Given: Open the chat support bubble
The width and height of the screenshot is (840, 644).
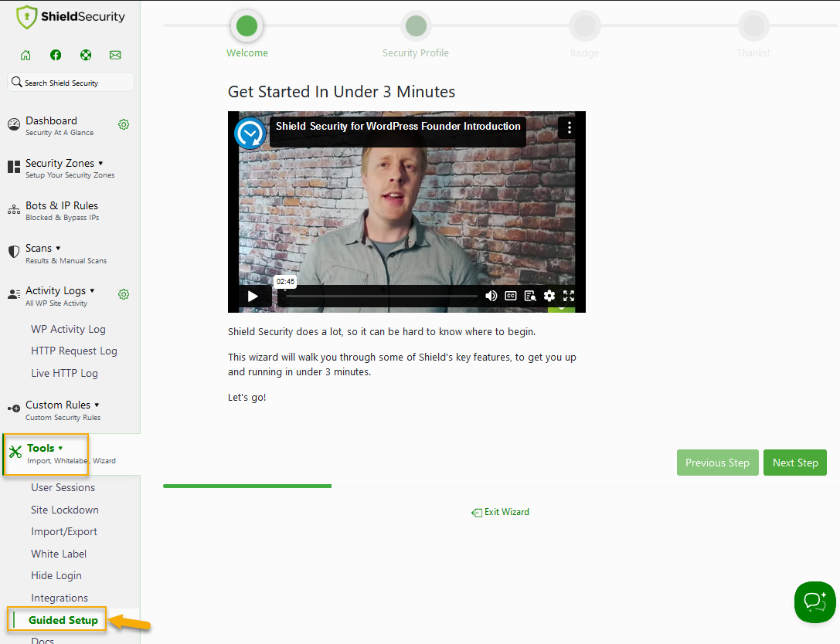Looking at the screenshot, I should click(814, 602).
